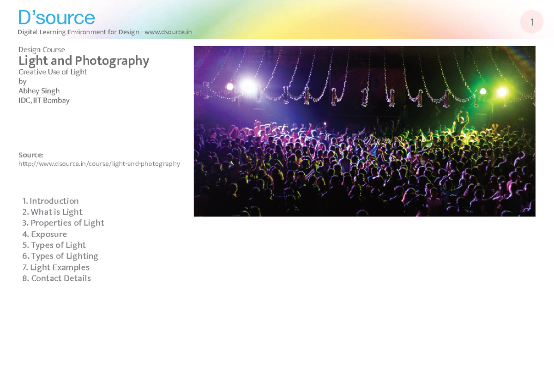The image size is (554, 392).
Task: Open the Exposure section
Action: [44, 234]
